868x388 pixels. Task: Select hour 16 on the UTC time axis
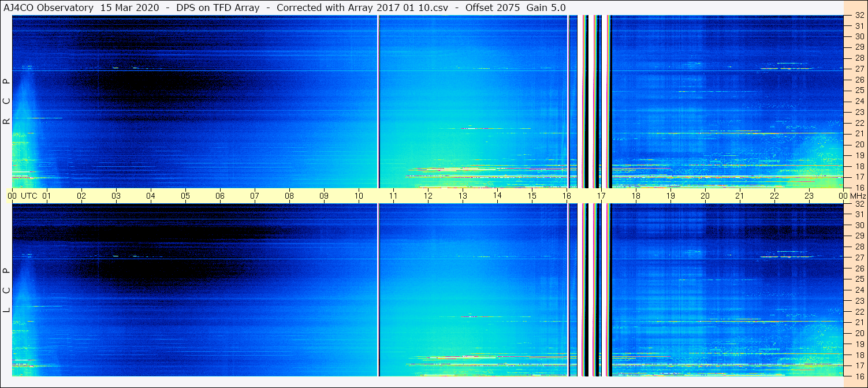tap(567, 196)
